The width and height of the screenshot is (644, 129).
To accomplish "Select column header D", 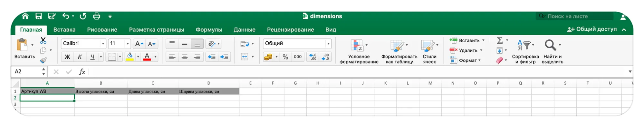I will click(x=208, y=83).
